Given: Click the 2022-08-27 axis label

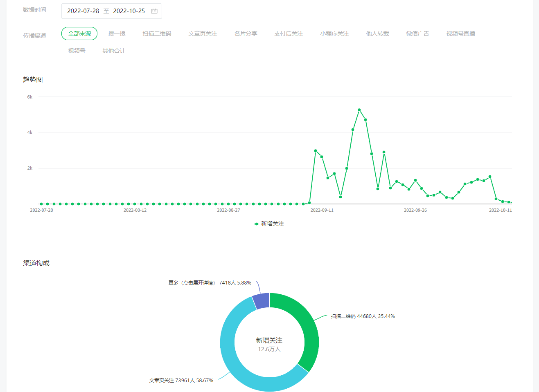Looking at the screenshot, I should click(x=228, y=210).
